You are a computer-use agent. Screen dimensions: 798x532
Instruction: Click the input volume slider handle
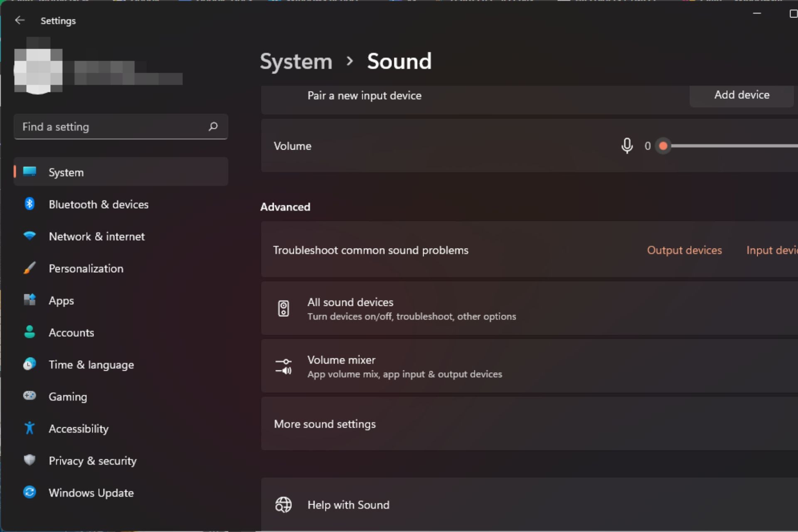(663, 146)
